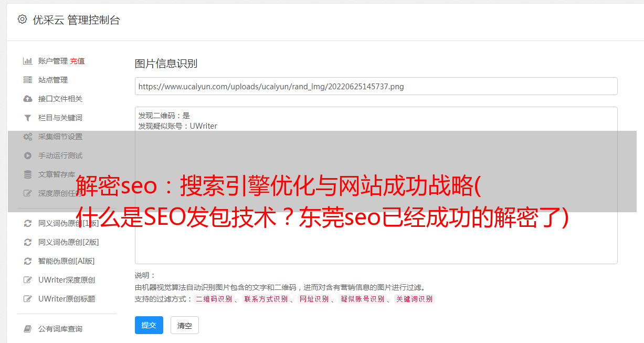Click the explanation sentence starting 由机器视觉算法
The image size is (644, 343).
280,287
